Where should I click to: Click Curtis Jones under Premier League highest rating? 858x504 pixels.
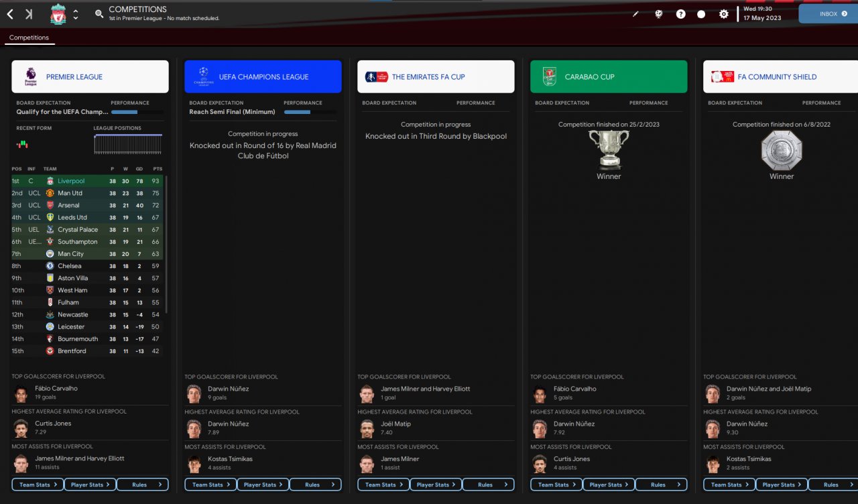tap(53, 424)
